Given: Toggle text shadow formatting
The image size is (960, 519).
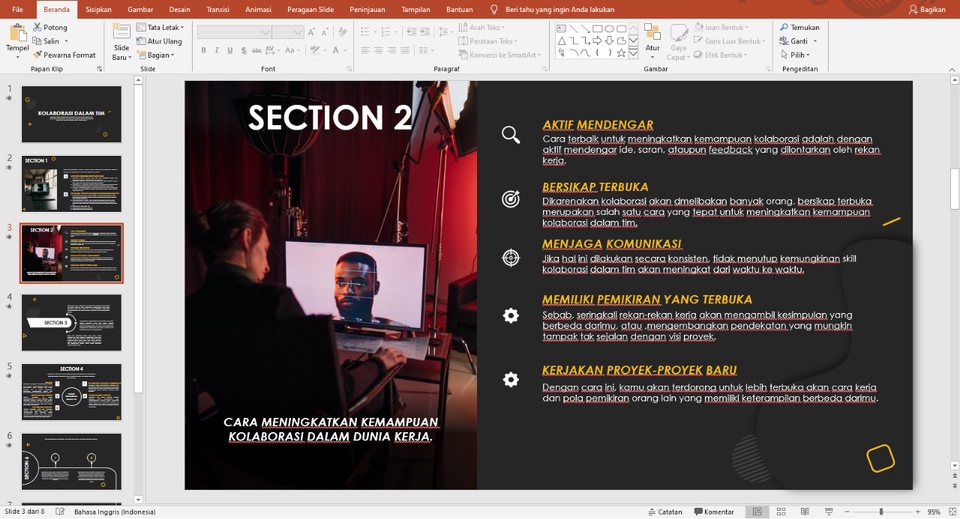Looking at the screenshot, I should coord(243,50).
